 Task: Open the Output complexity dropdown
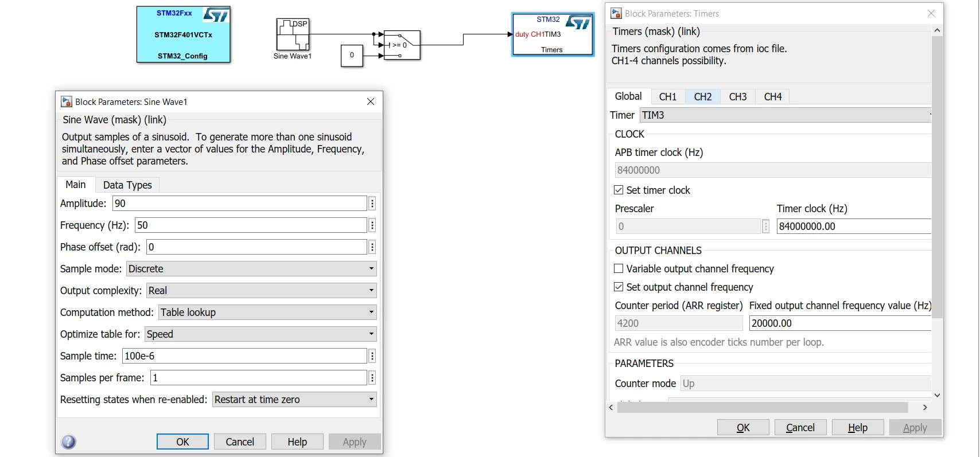click(x=262, y=291)
